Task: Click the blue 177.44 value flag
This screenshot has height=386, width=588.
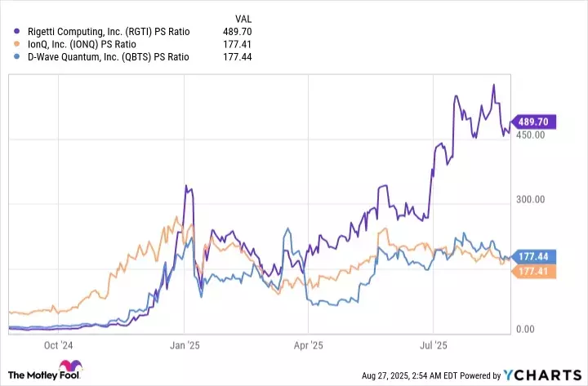Action: click(534, 257)
